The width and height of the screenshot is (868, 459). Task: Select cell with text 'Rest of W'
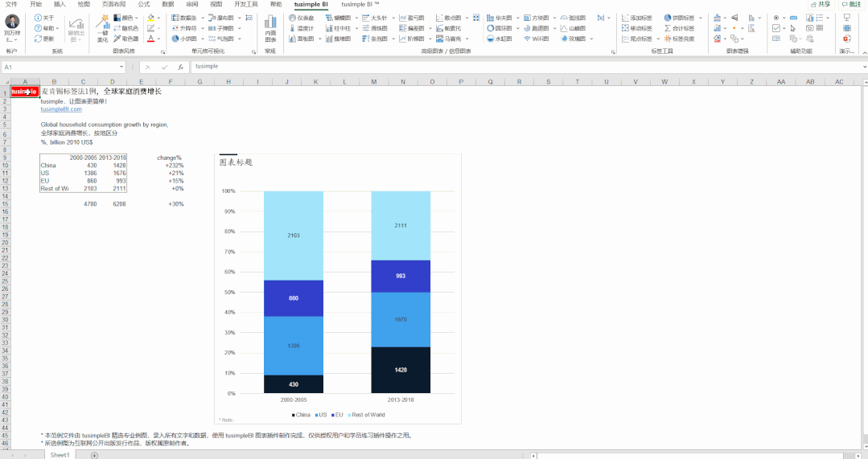tap(54, 189)
